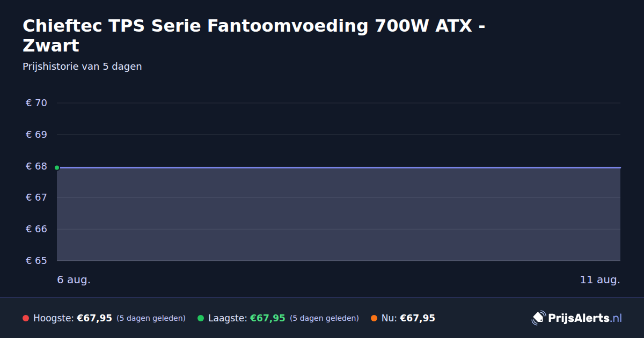Click the Hoogste price €67,95 value

pyautogui.click(x=94, y=318)
